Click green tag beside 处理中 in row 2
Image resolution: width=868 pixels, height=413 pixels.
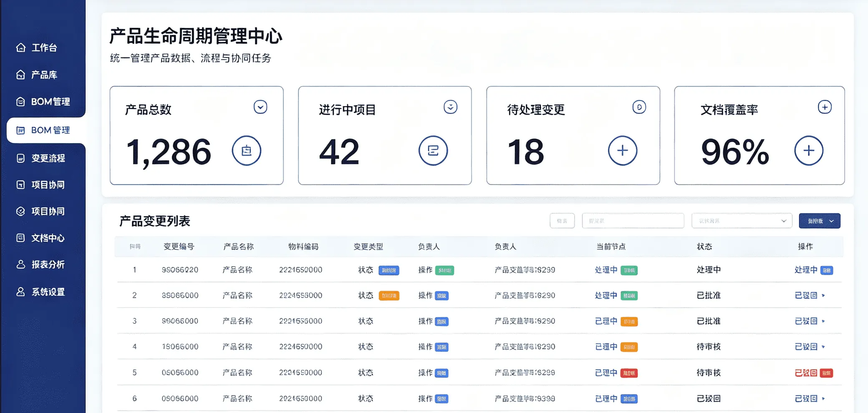tap(629, 296)
